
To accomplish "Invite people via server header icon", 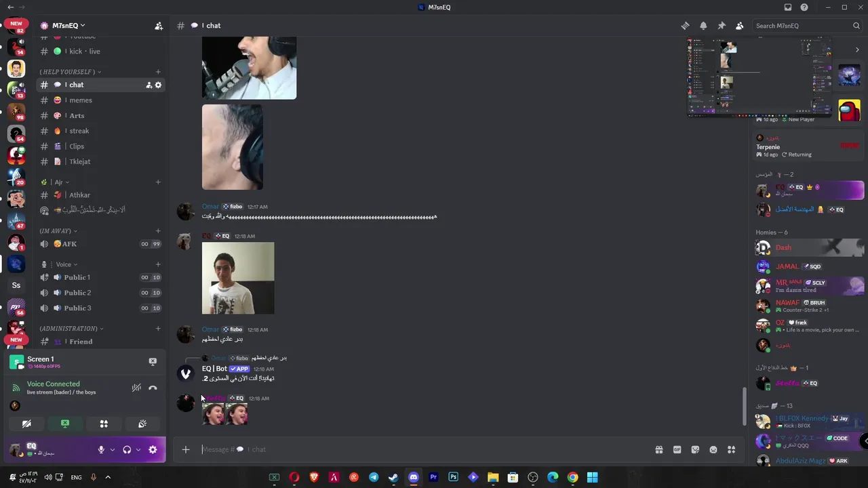I will pos(159,26).
